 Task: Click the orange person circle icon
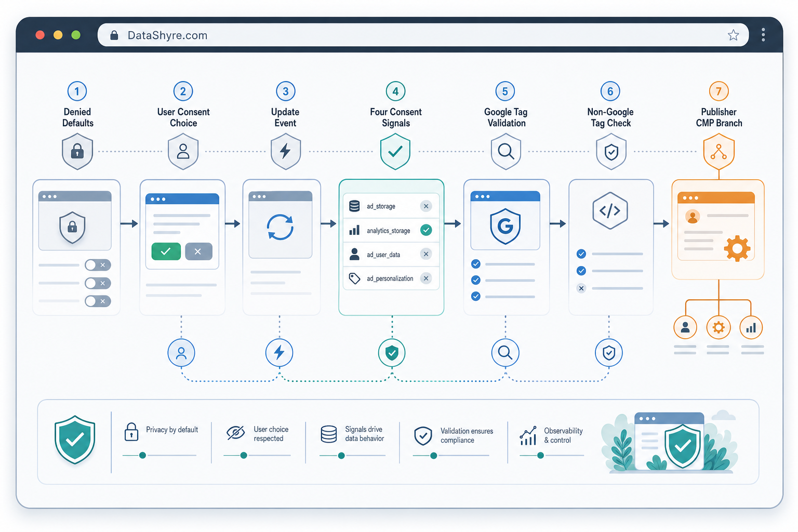685,328
